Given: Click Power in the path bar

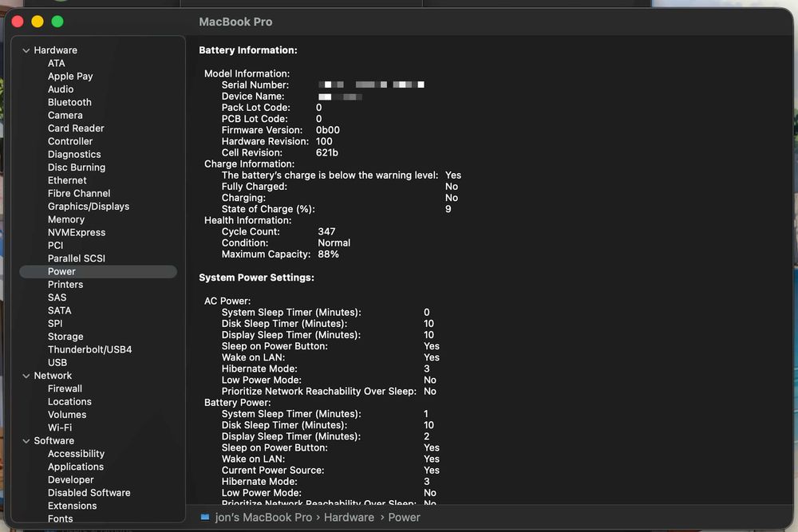Looking at the screenshot, I should pos(404,518).
